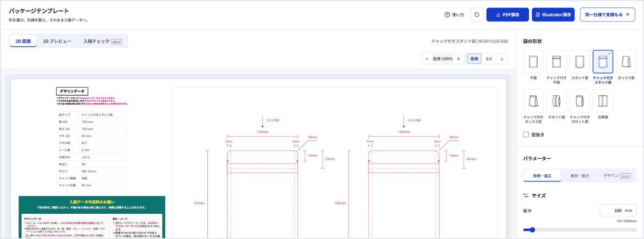Select the チャック付き平袋 zipper flat bag shape
The width and height of the screenshot is (644, 239).
pos(556,62)
